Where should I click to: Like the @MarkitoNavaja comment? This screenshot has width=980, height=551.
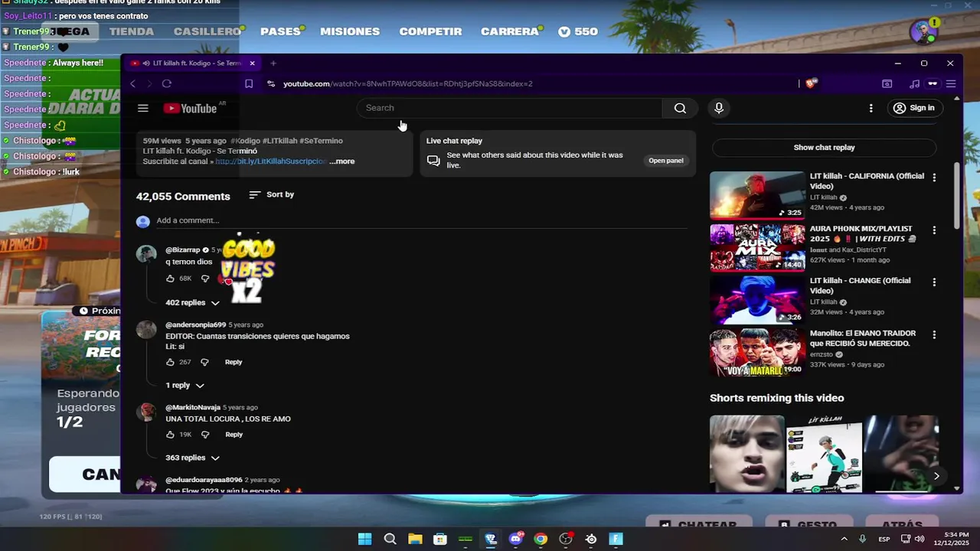pos(170,435)
